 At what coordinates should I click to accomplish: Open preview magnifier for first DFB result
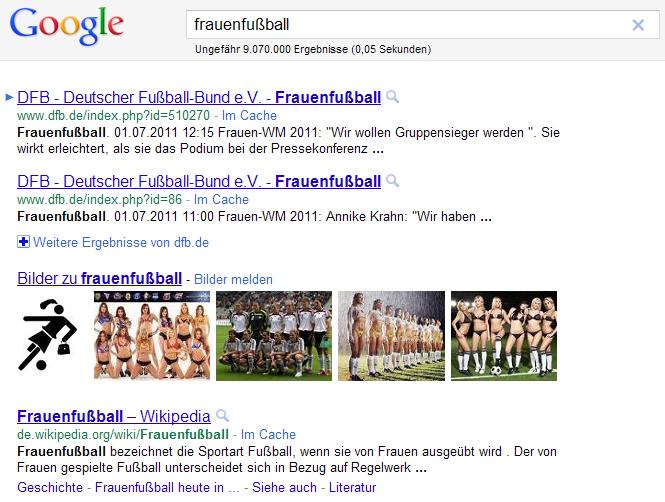[393, 97]
